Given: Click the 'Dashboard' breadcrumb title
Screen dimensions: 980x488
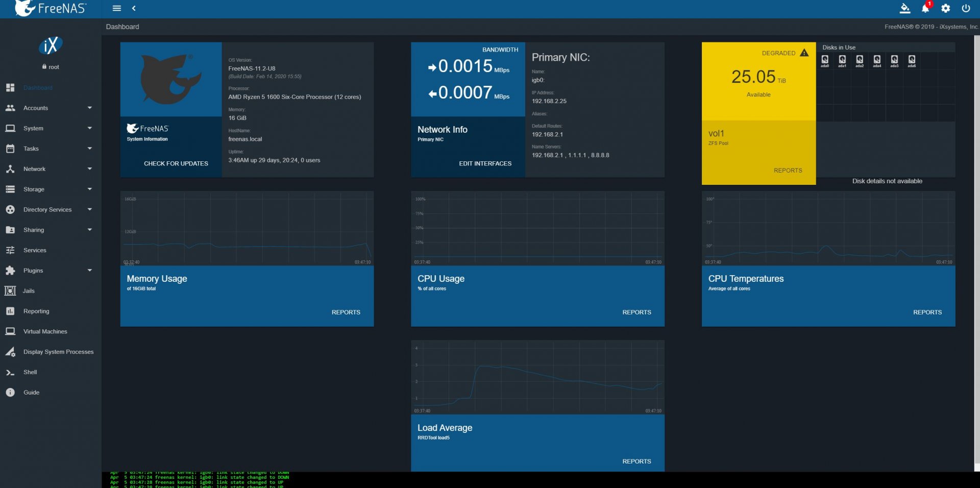Looking at the screenshot, I should click(x=122, y=27).
